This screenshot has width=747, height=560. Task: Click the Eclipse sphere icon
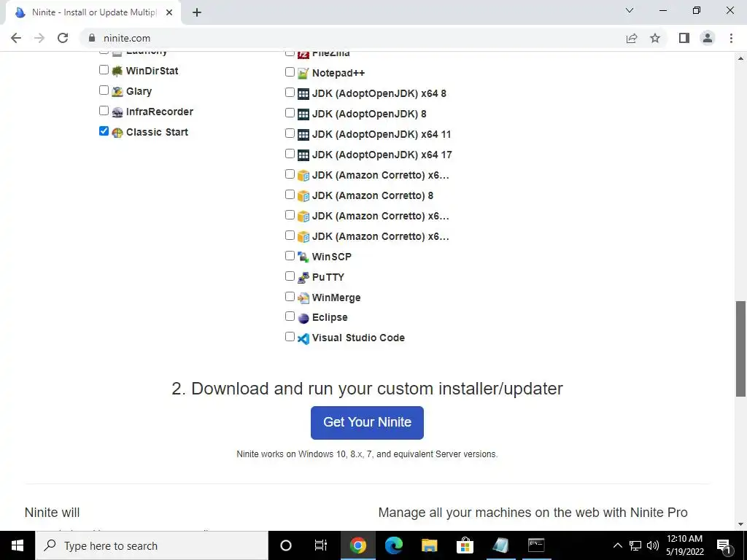point(303,318)
